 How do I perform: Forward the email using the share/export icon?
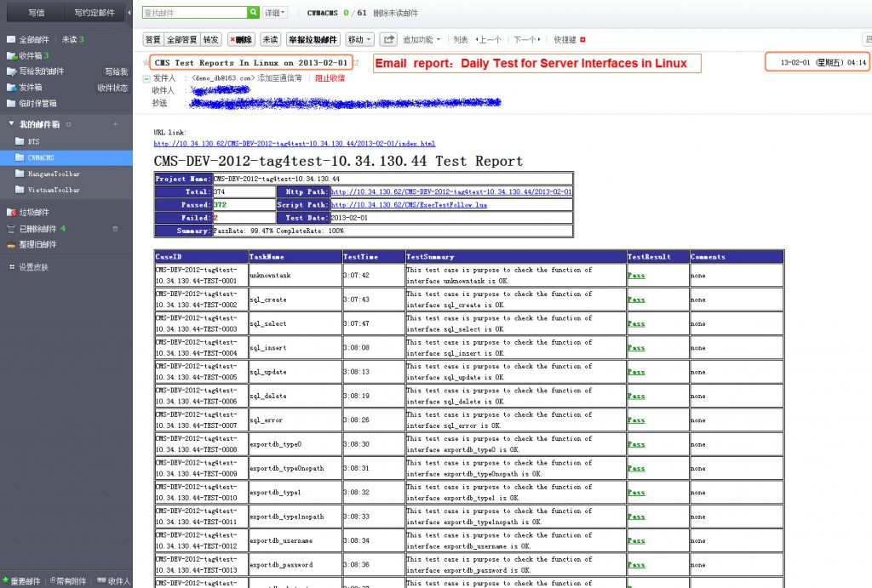tap(388, 38)
